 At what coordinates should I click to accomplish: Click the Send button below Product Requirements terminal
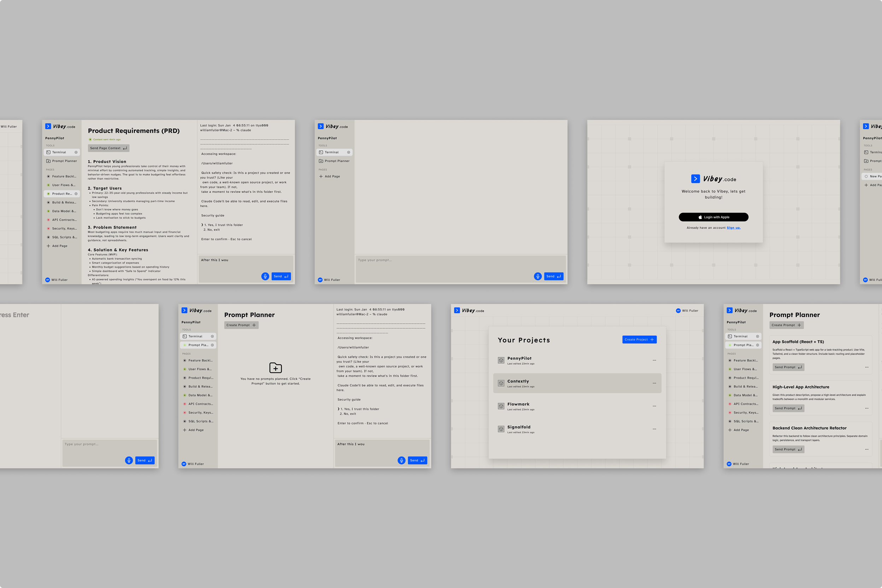[x=281, y=276]
